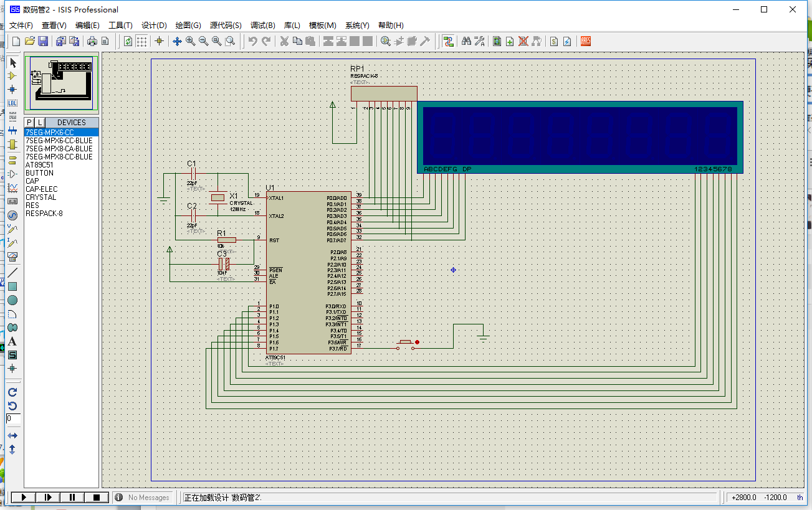Select 2D graphics markers tool
The height and width of the screenshot is (510, 812).
tap(12, 369)
